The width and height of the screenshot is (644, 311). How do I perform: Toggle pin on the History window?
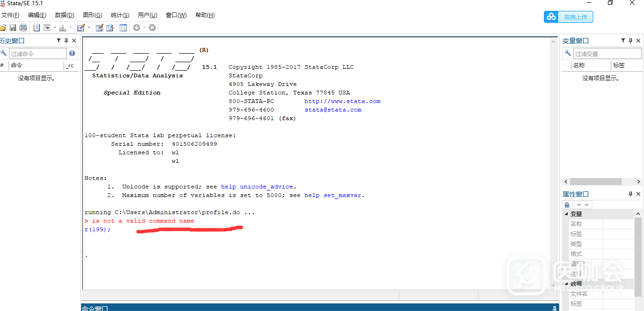point(66,41)
